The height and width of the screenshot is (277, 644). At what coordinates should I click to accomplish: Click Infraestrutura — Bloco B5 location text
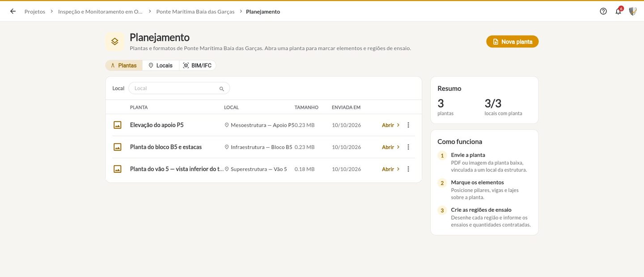pyautogui.click(x=262, y=147)
